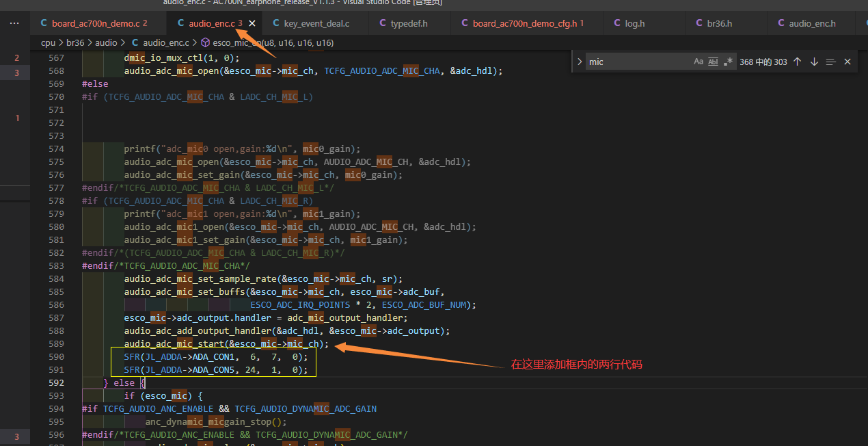Image resolution: width=868 pixels, height=446 pixels.
Task: Click the adc_mic_output_handler assignment line
Action: (266, 317)
